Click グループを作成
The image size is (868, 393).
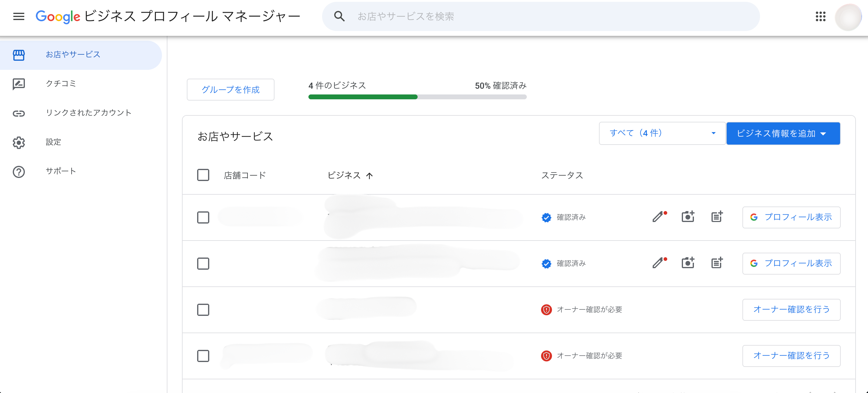230,89
